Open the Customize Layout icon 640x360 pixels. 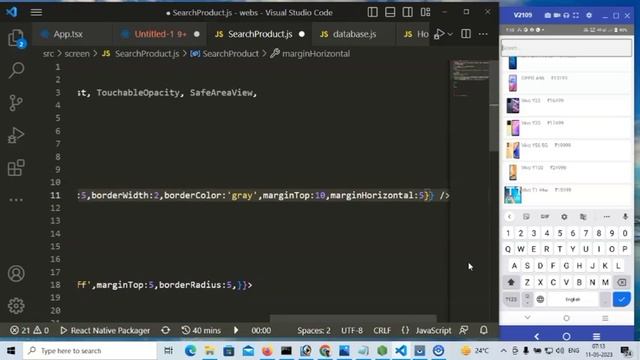coord(425,12)
